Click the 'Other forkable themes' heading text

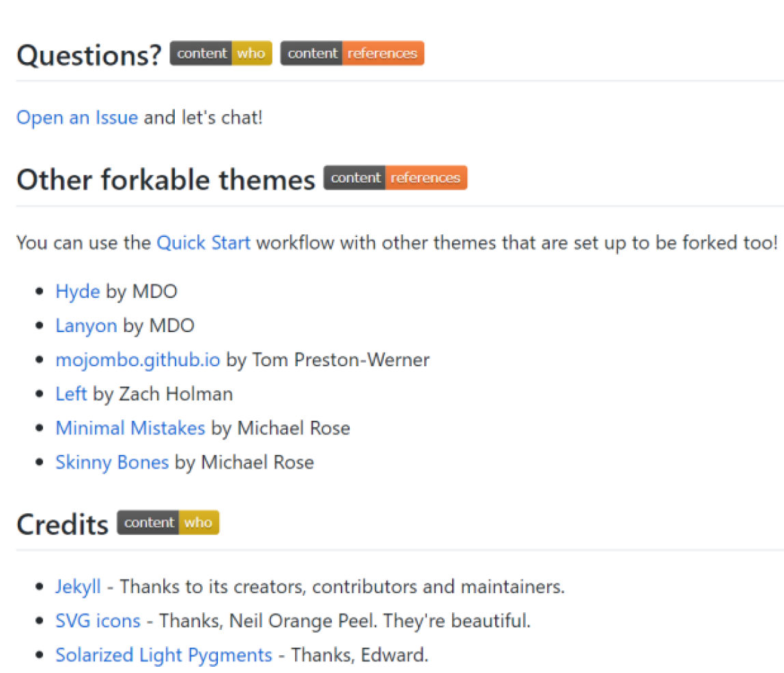(166, 180)
